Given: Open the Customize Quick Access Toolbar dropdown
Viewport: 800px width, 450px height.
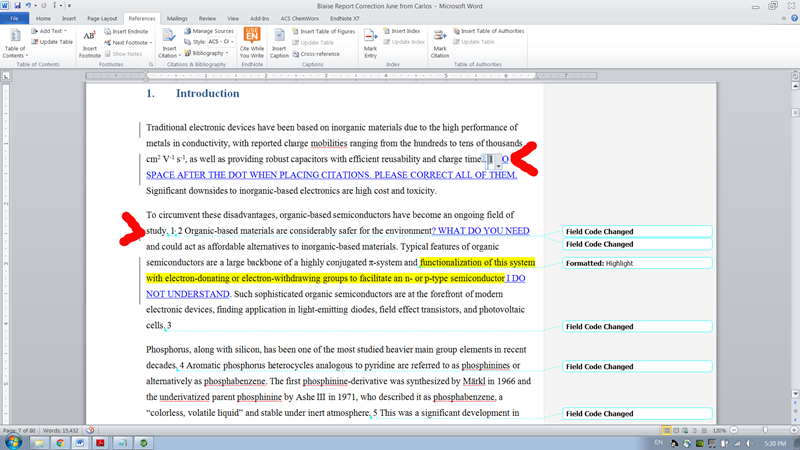Looking at the screenshot, I should tap(69, 6).
